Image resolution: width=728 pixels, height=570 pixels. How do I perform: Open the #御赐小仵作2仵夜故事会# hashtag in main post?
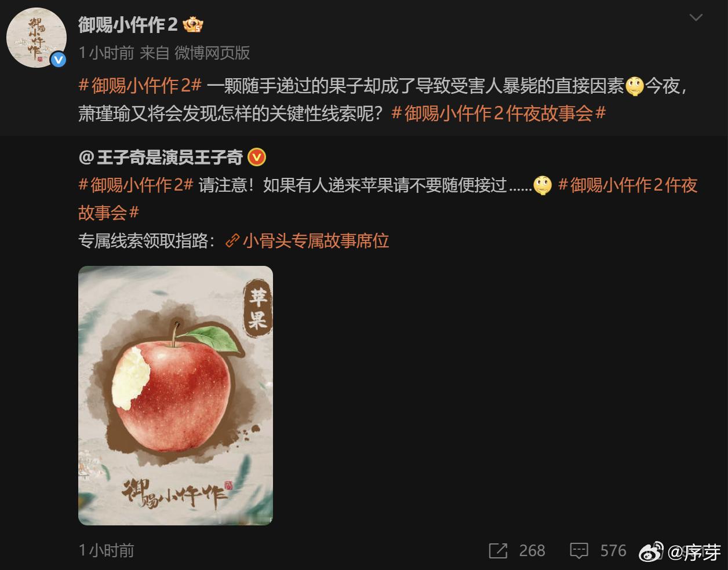point(498,113)
